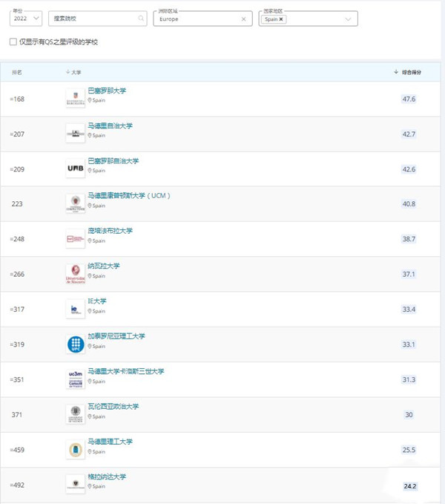Select the rank value =317

pos(17,310)
